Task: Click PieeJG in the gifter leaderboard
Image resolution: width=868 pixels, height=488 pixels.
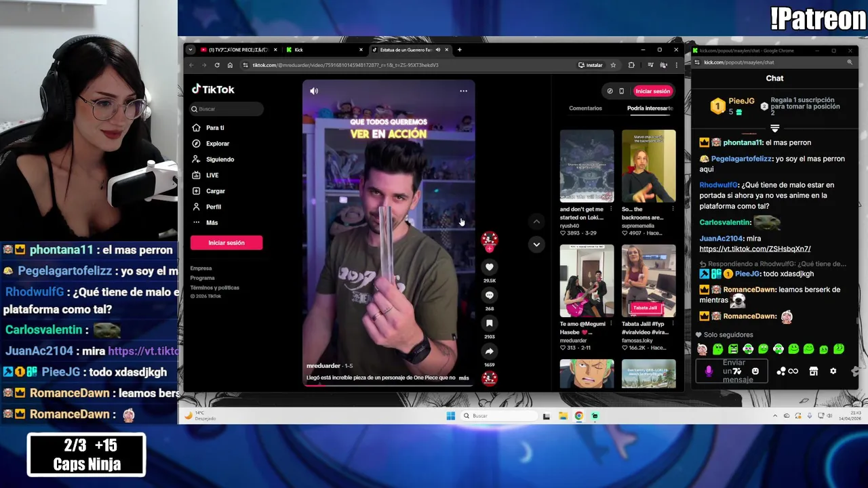Action: pos(741,102)
